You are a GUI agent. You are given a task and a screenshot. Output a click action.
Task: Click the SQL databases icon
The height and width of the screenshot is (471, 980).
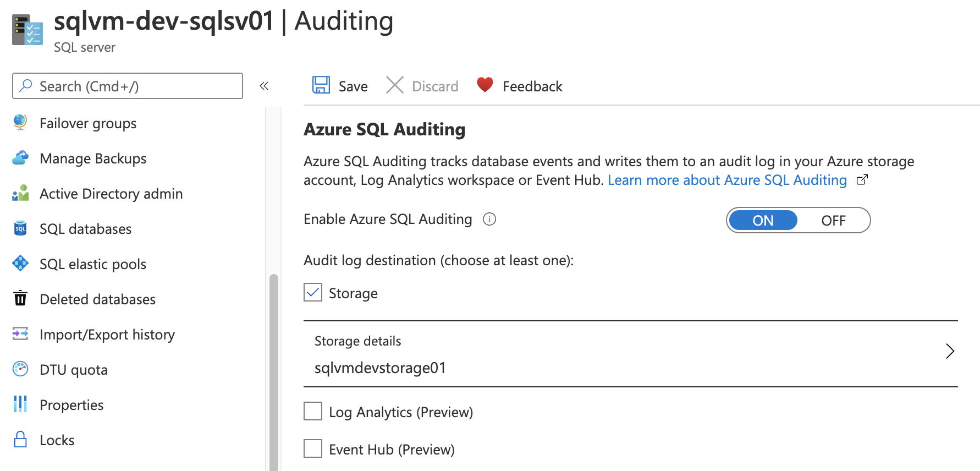[20, 228]
